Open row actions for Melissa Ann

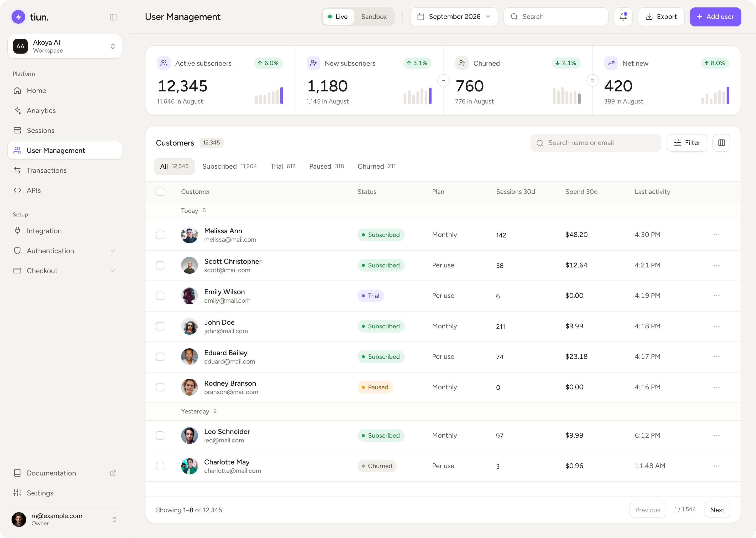(717, 235)
